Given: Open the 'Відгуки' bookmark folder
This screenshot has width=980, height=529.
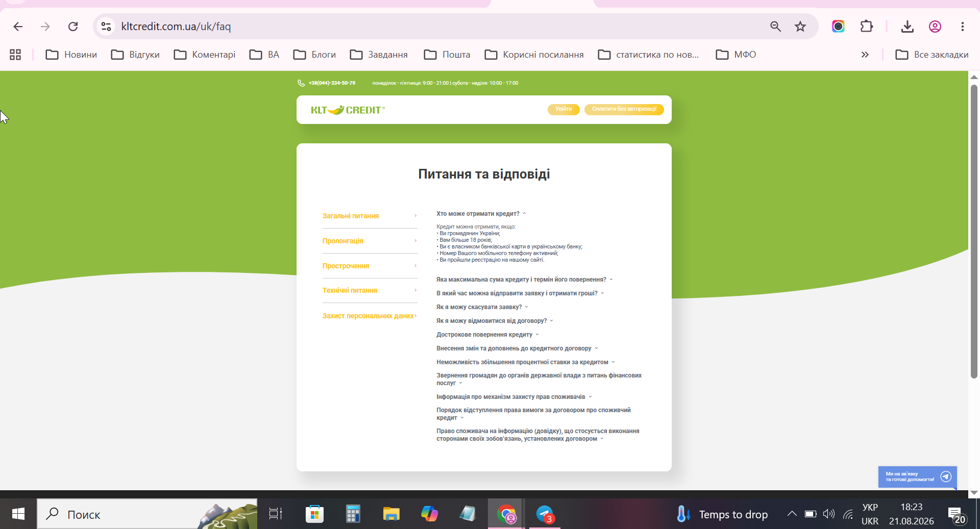Looking at the screenshot, I should click(135, 55).
